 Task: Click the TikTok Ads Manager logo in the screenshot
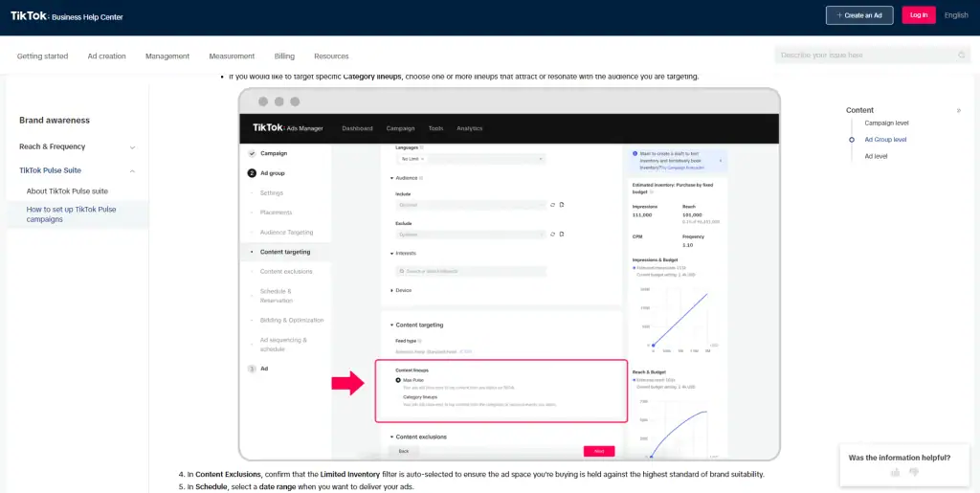pyautogui.click(x=287, y=128)
